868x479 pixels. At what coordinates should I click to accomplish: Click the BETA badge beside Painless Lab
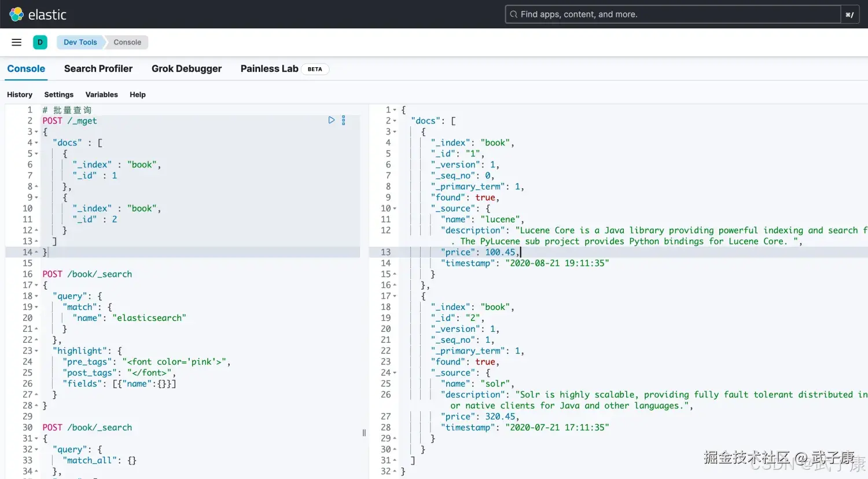click(315, 69)
